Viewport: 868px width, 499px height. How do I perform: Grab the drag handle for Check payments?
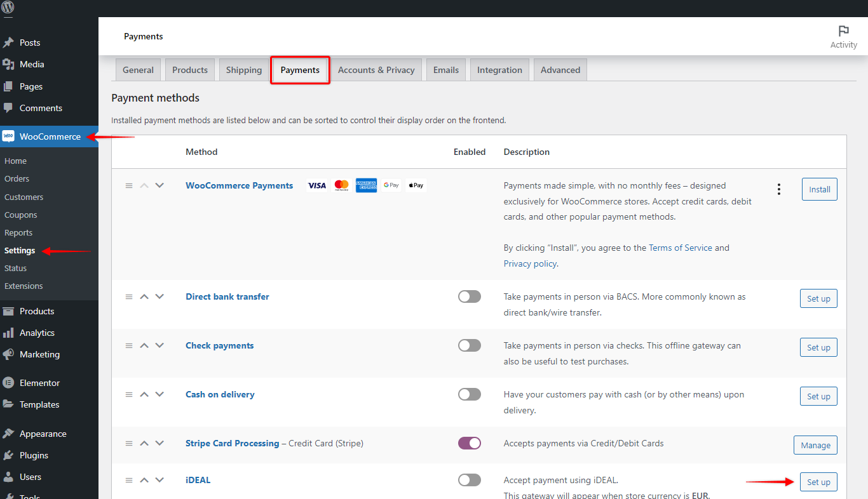click(129, 345)
